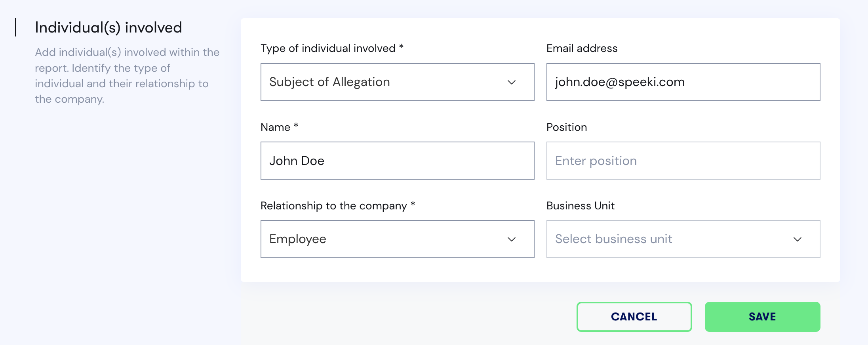
Task: Click the Enter position input field
Action: [x=683, y=161]
